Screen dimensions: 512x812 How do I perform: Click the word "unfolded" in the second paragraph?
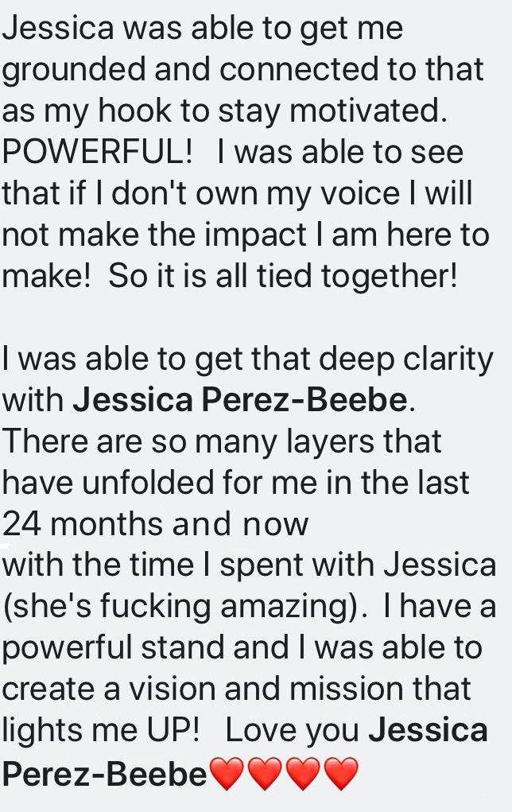coord(148,483)
